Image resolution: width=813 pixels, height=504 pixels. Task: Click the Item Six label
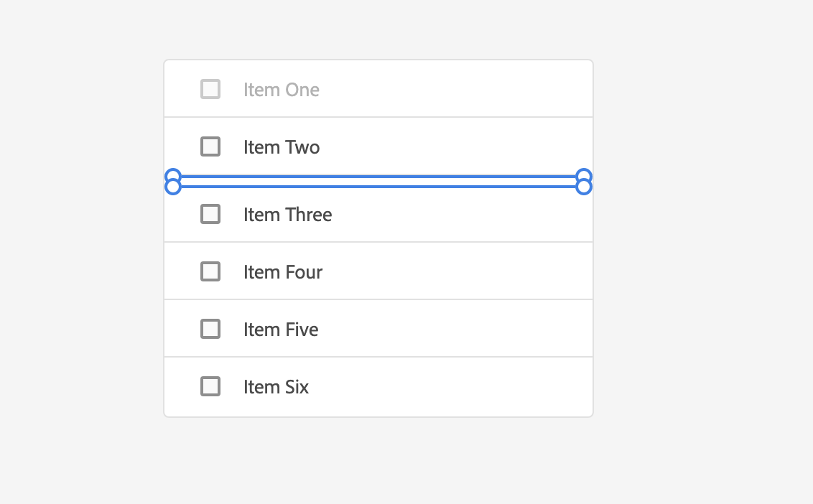click(x=276, y=387)
